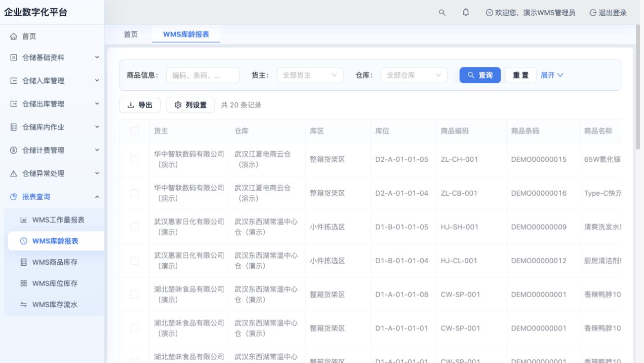Toggle the select-all checkbox in table header

tap(134, 131)
